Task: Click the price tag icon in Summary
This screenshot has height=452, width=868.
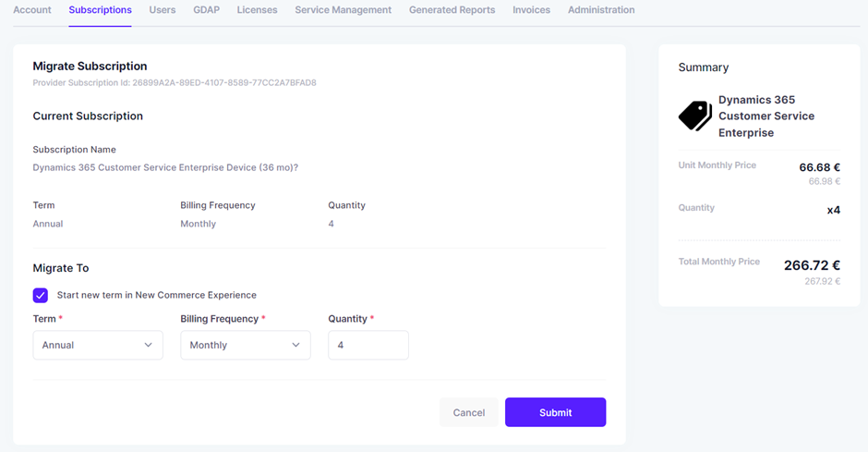Action: 695,116
